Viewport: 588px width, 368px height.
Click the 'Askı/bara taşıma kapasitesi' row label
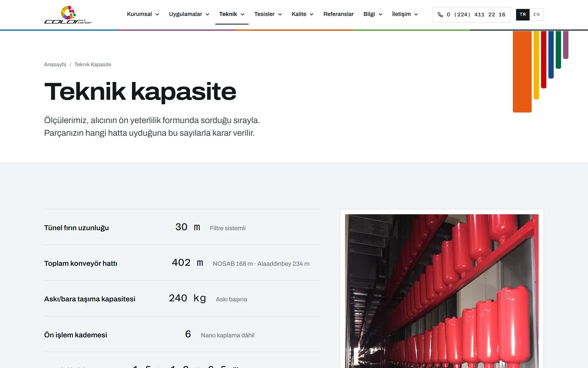(89, 299)
